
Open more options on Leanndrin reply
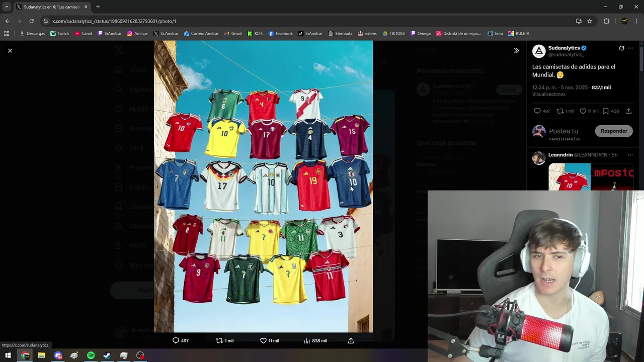630,154
